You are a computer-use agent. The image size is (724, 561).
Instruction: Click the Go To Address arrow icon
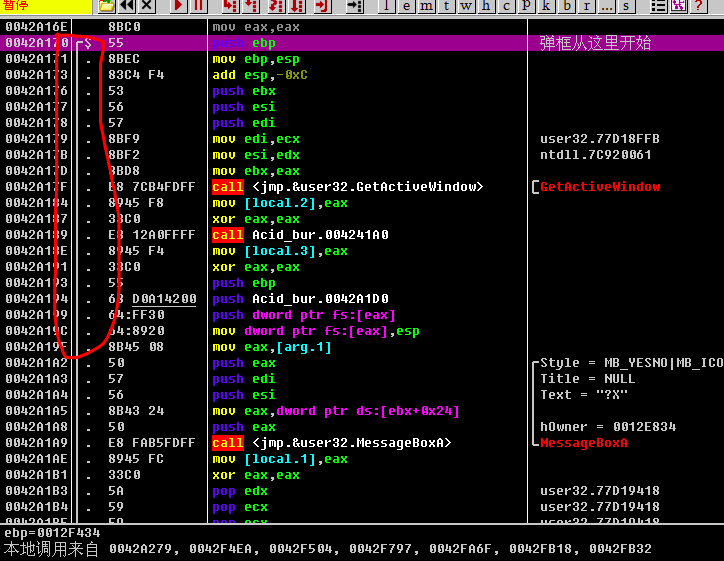pyautogui.click(x=355, y=6)
